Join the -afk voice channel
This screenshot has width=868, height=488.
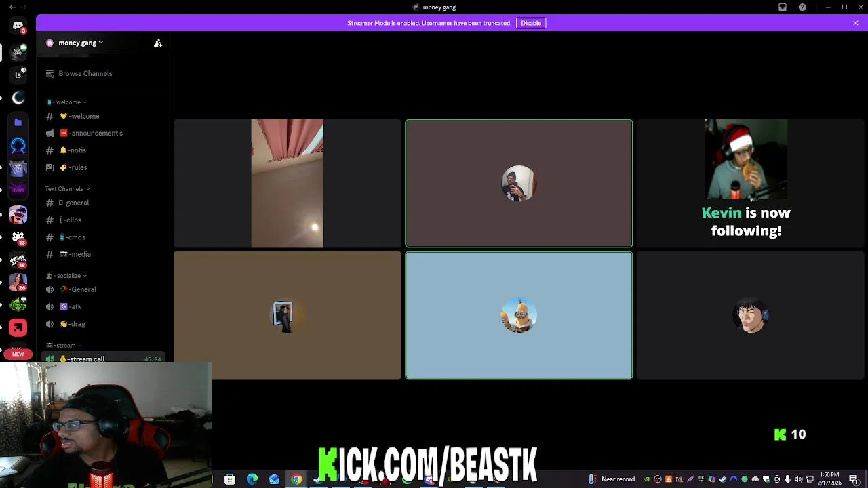102,306
